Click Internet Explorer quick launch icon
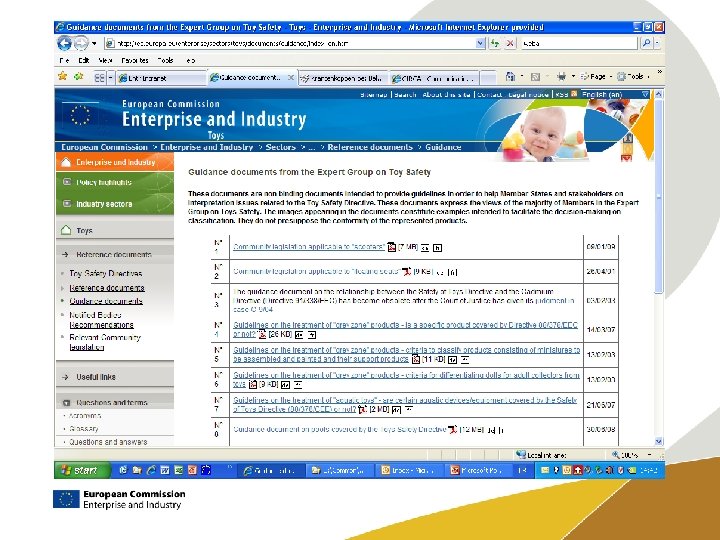This screenshot has height=540, width=720. click(x=151, y=470)
